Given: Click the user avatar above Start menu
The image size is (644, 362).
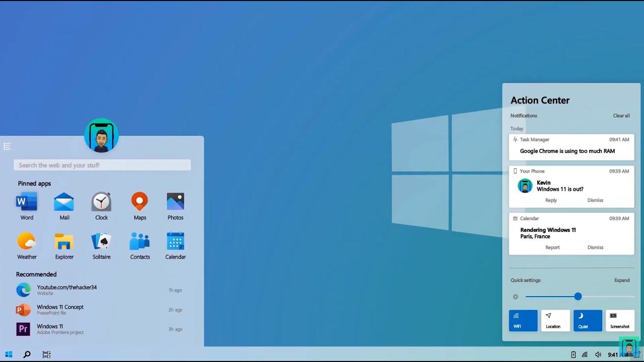Looking at the screenshot, I should (x=102, y=135).
